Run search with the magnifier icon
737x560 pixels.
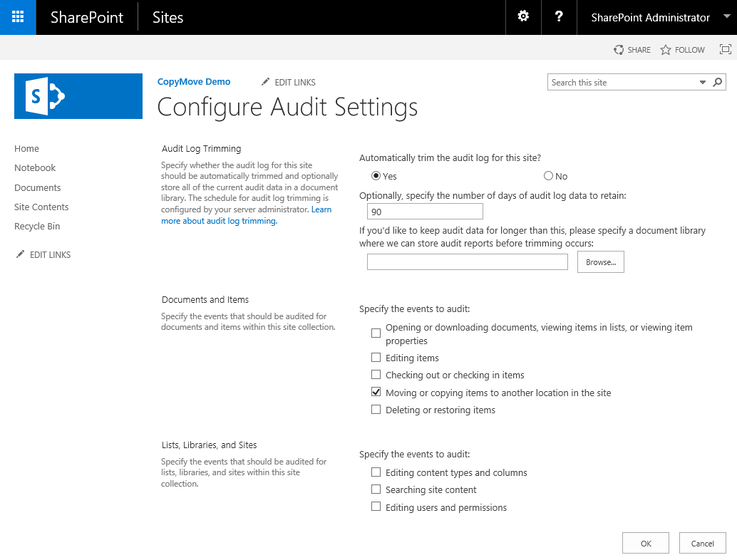[x=717, y=82]
